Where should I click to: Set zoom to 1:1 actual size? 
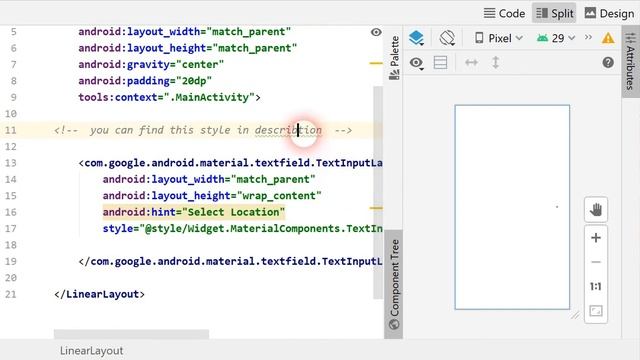[596, 287]
